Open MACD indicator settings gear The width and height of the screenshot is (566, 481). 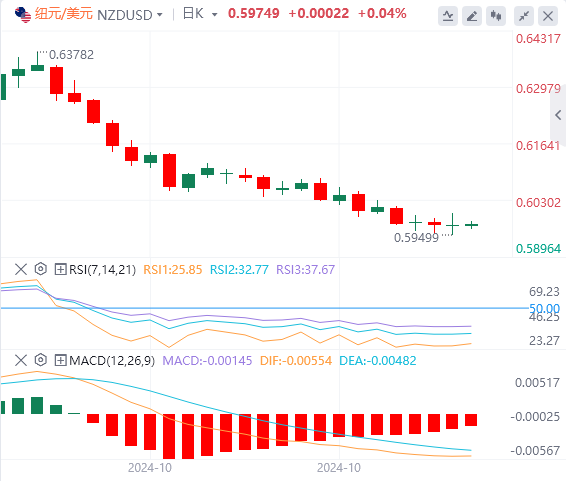41,360
